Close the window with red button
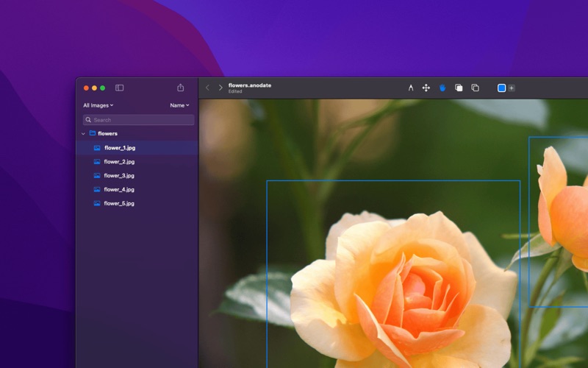Viewport: 588px width, 368px height. click(x=86, y=88)
